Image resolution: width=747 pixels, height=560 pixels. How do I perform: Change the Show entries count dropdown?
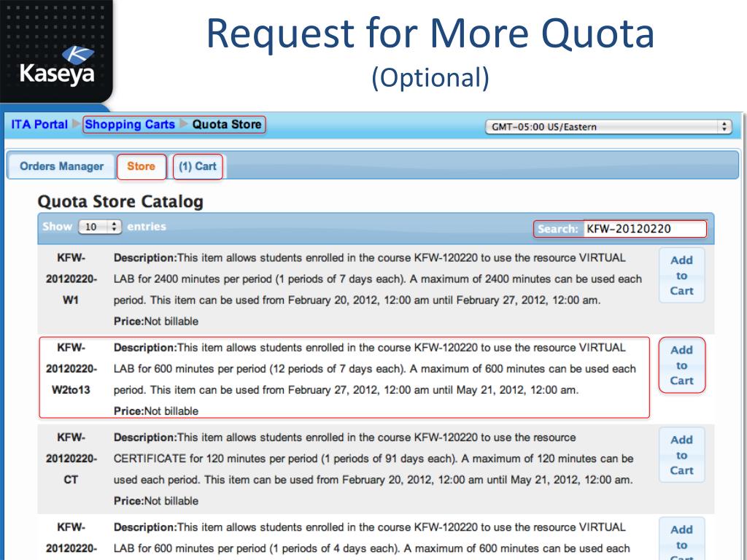(99, 227)
